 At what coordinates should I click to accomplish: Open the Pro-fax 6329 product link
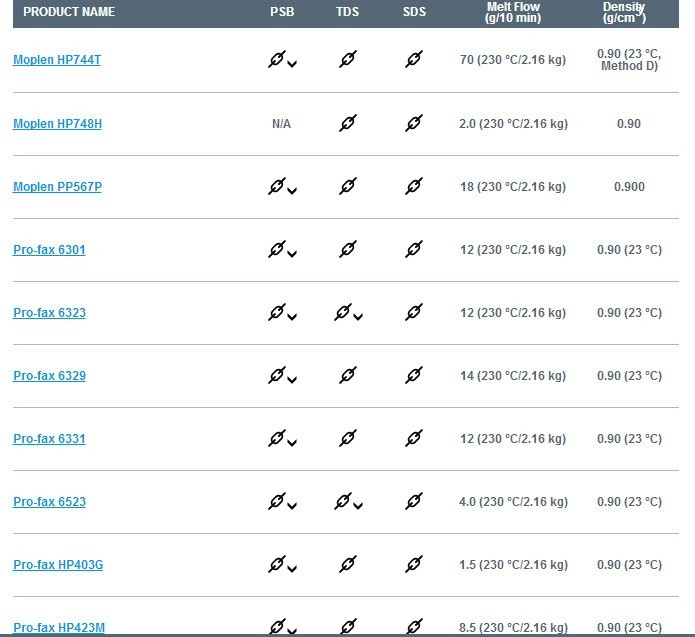click(49, 376)
